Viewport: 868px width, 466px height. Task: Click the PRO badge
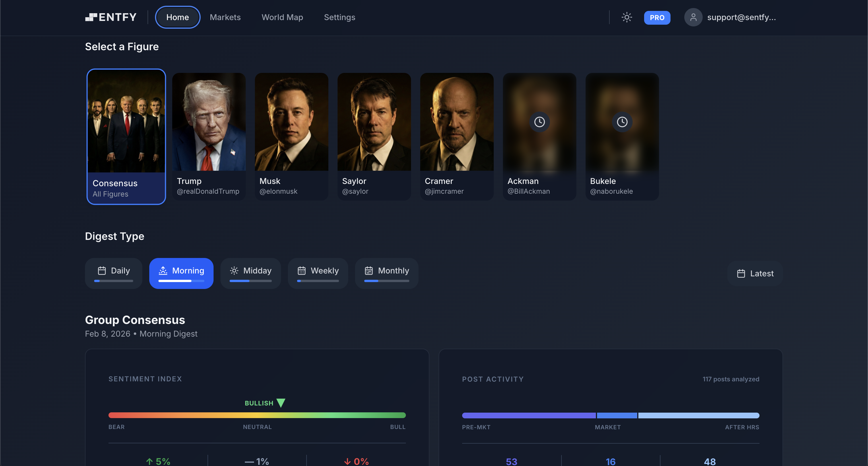point(657,18)
